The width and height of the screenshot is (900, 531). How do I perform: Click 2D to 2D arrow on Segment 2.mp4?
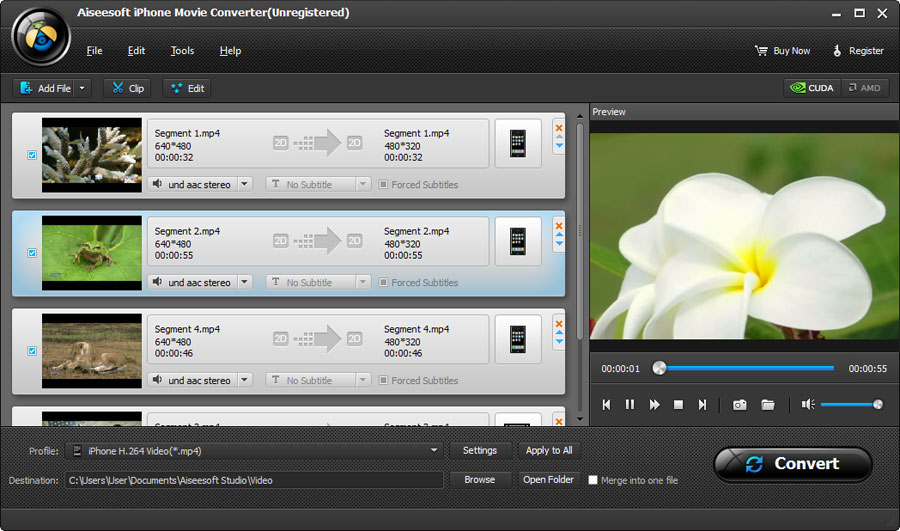(317, 241)
